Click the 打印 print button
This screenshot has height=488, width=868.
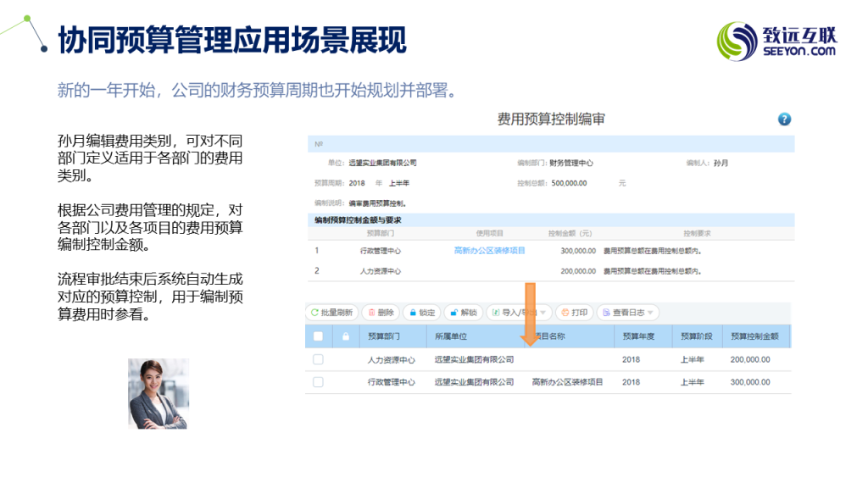tap(573, 313)
